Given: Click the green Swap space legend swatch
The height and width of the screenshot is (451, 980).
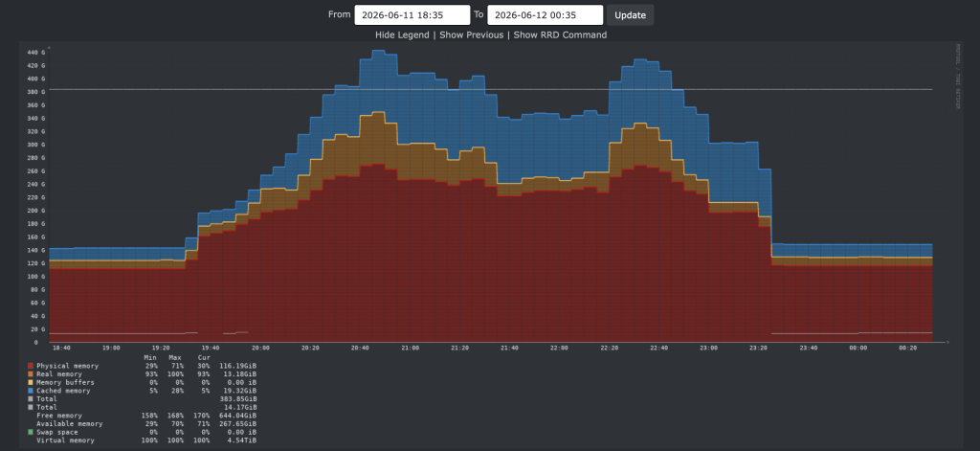Looking at the screenshot, I should (x=30, y=432).
